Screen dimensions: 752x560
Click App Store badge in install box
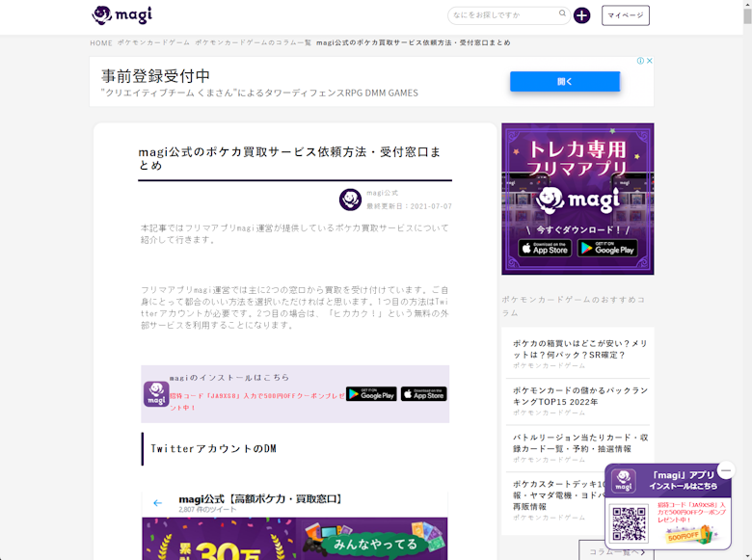pos(423,394)
